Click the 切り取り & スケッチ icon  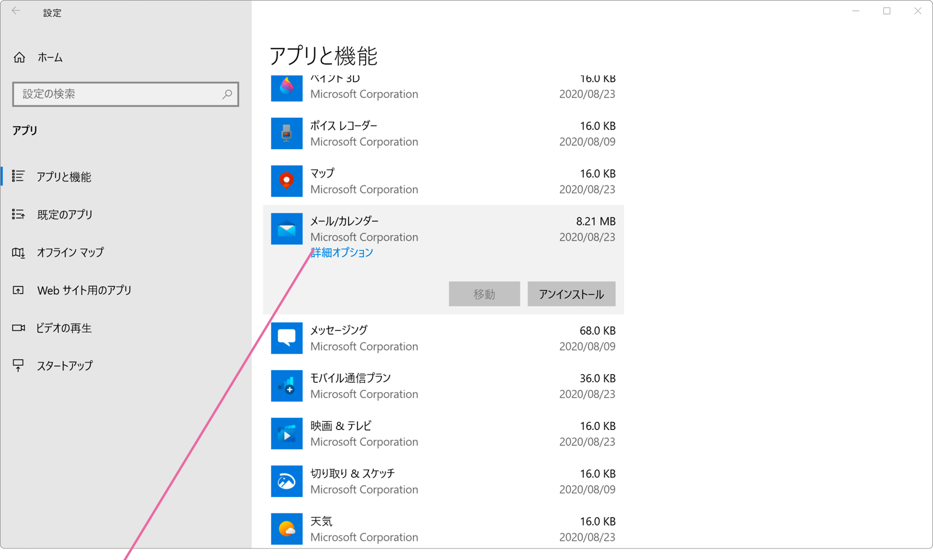pos(286,481)
